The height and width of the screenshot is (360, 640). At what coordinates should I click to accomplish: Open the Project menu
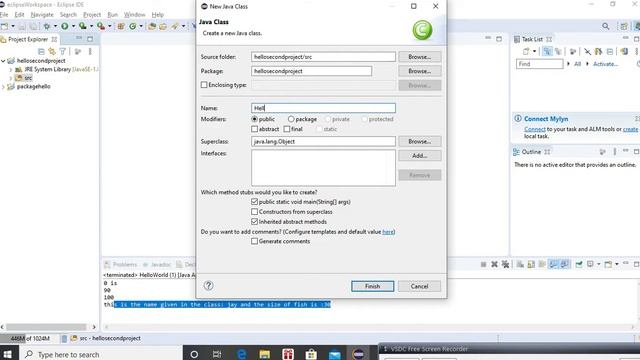[x=92, y=15]
